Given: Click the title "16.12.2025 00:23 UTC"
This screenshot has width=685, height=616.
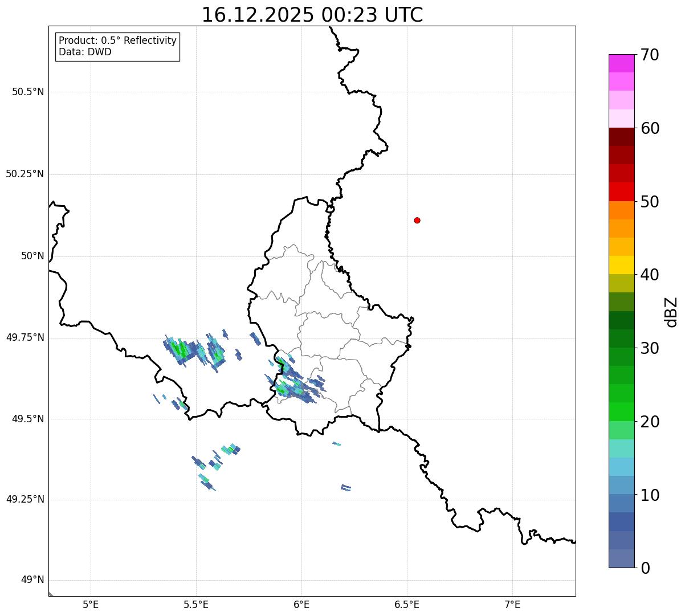Looking at the screenshot, I should click(312, 14).
